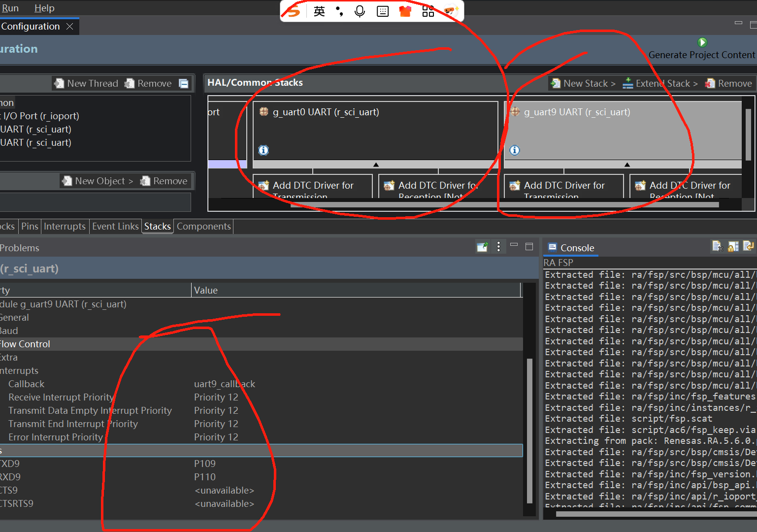Image resolution: width=757 pixels, height=532 pixels.
Task: Toggle English language indicator in IME bar
Action: 319,11
